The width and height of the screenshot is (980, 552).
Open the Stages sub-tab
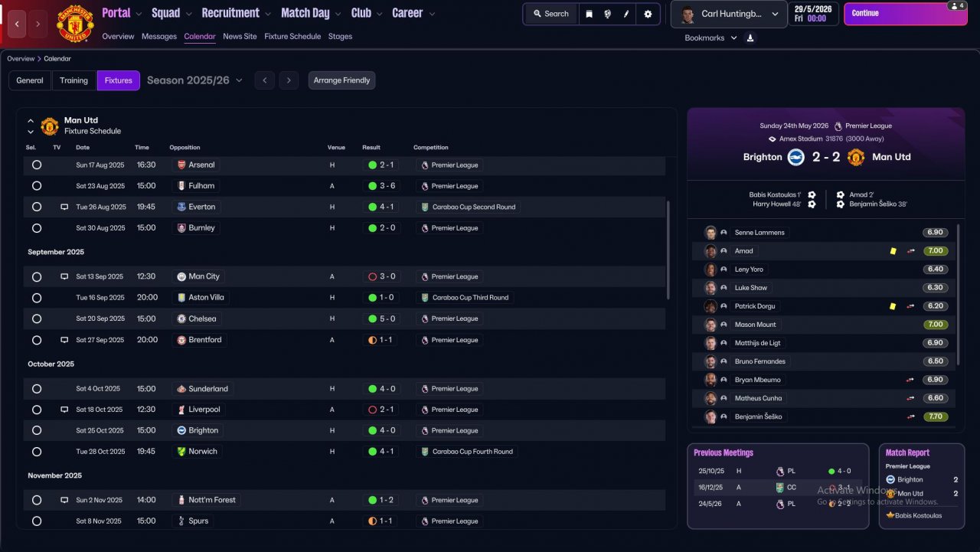tap(340, 37)
